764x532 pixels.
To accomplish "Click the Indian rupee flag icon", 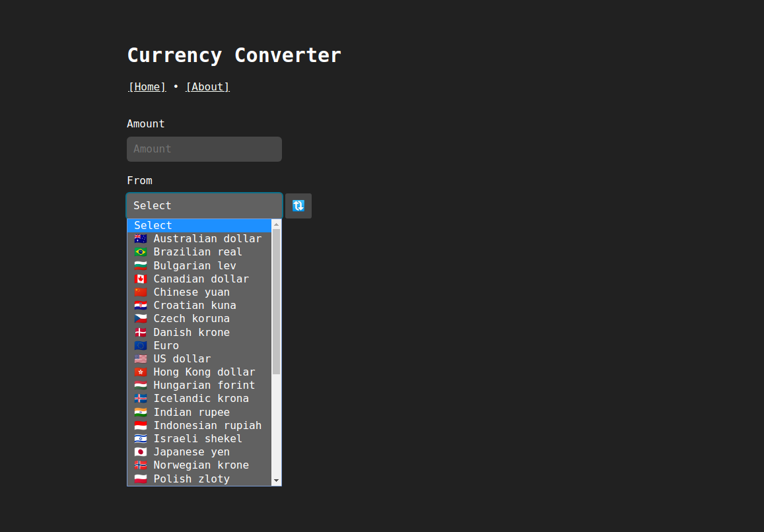I will tap(141, 411).
